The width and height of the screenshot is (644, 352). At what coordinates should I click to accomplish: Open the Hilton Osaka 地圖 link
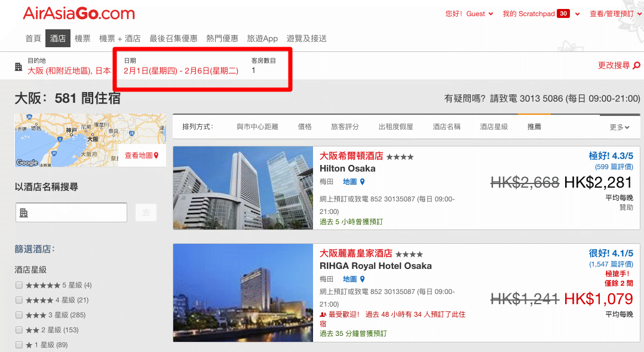pyautogui.click(x=350, y=182)
